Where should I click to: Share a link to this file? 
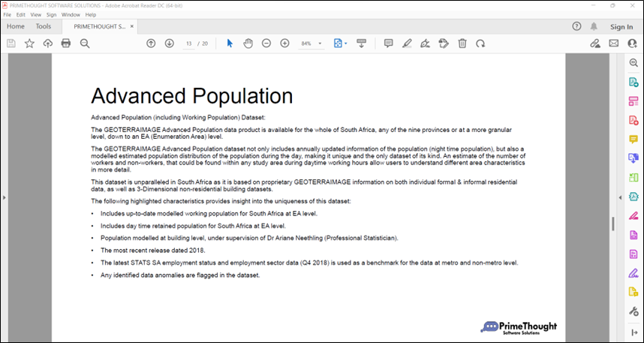(x=594, y=44)
